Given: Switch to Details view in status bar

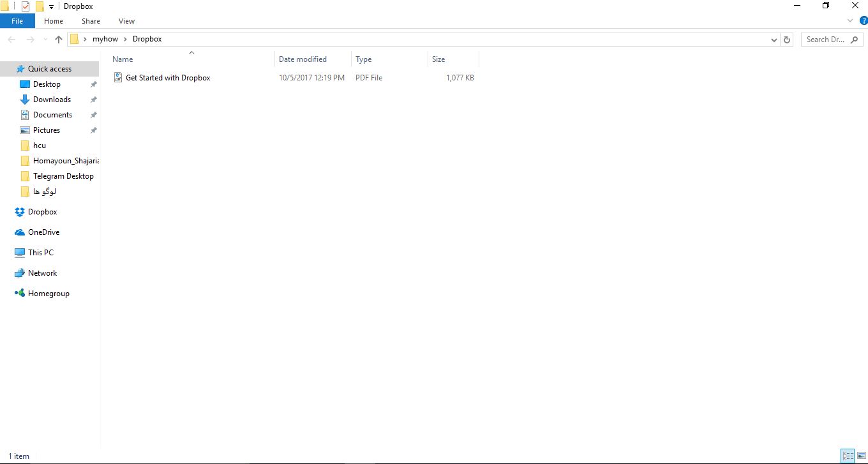Looking at the screenshot, I should [x=848, y=456].
